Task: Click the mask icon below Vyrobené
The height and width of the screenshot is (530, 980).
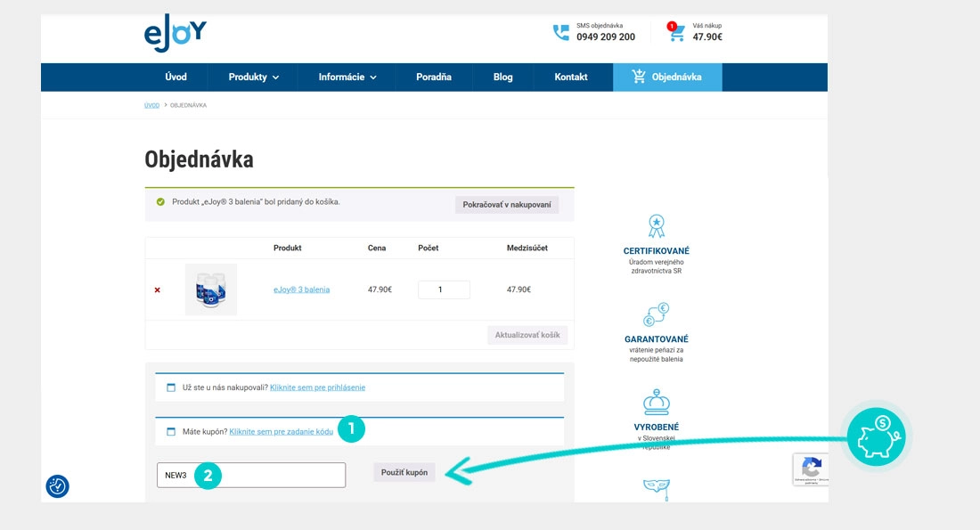Action: pos(657,489)
